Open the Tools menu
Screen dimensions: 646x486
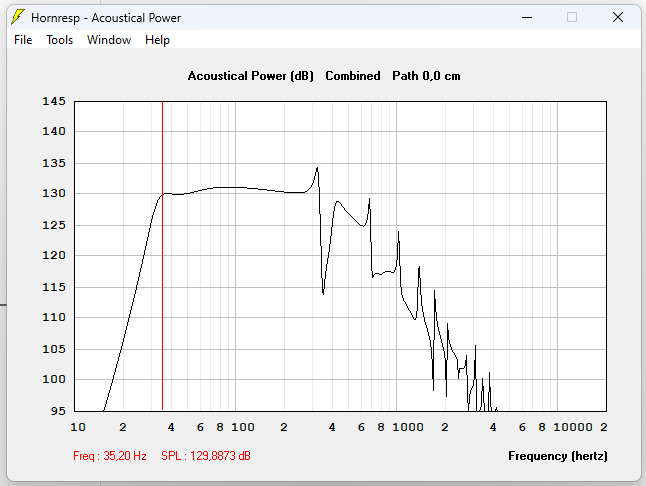click(x=59, y=40)
